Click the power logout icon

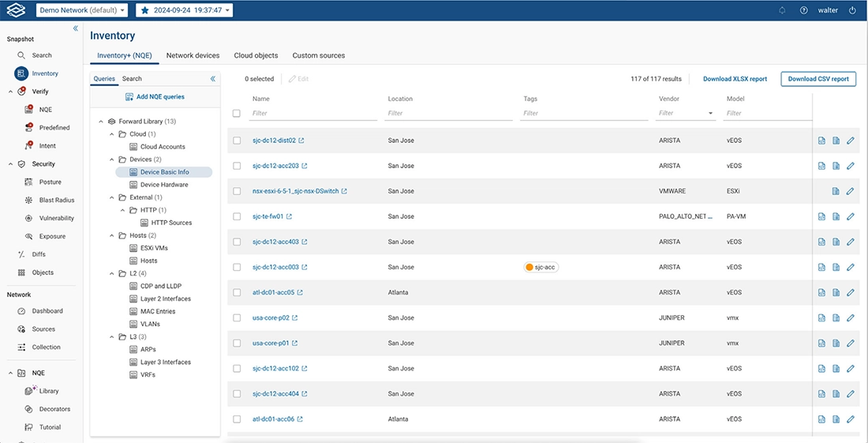tap(852, 10)
